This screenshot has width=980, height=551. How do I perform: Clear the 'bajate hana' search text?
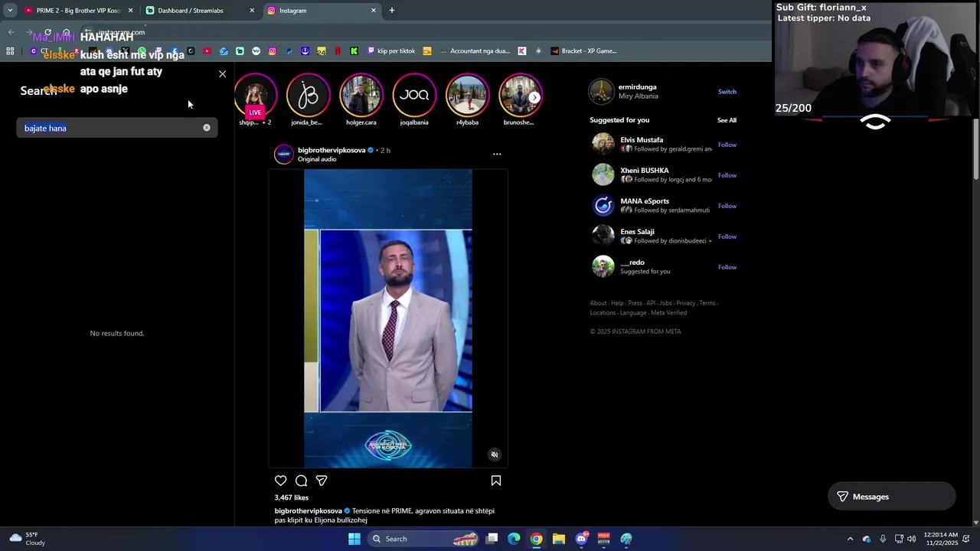pyautogui.click(x=207, y=128)
